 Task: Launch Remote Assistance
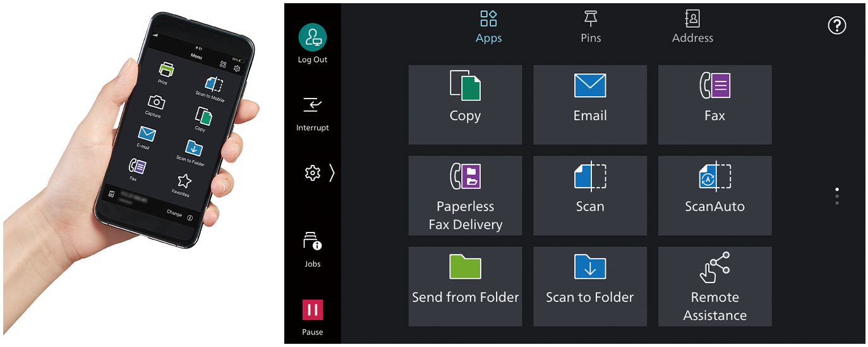tap(714, 286)
